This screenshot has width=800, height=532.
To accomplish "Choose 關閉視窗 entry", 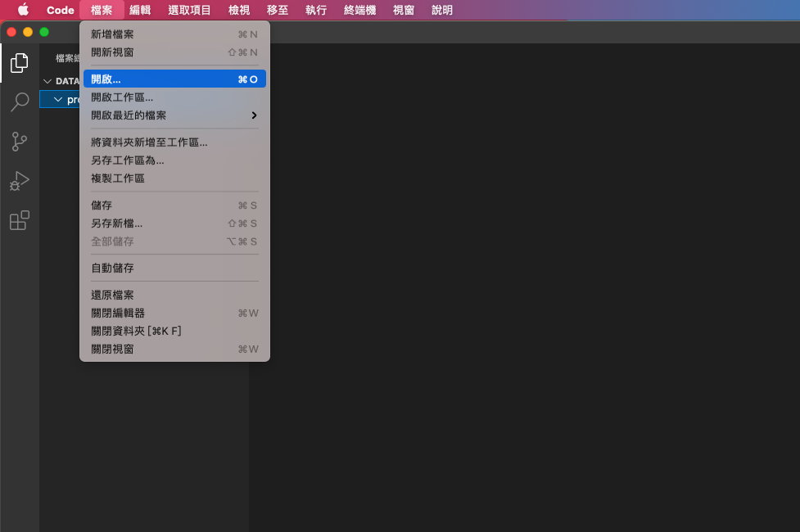I will pos(174,349).
